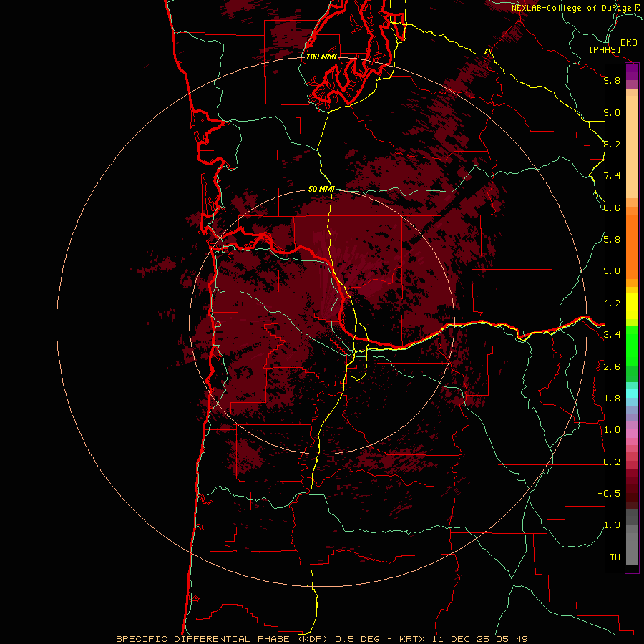
Task: Click the 9.8 value on the scale
Action: (612, 80)
